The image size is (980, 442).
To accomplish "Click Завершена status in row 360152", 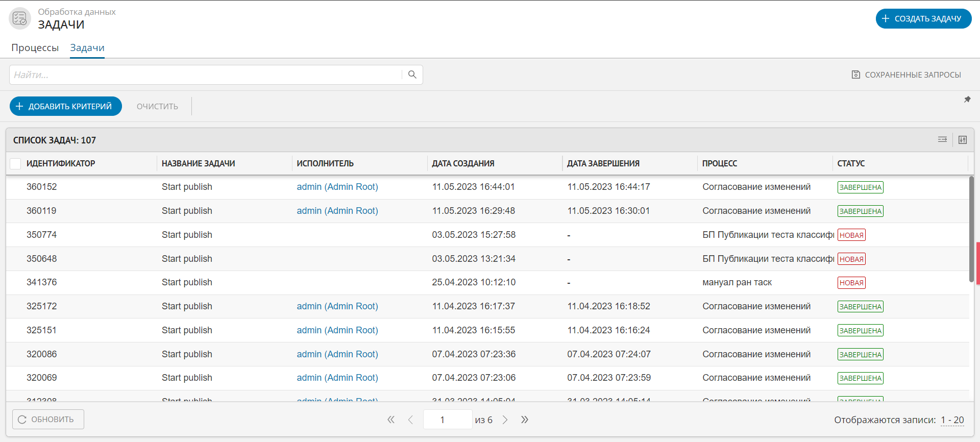I will click(x=861, y=187).
